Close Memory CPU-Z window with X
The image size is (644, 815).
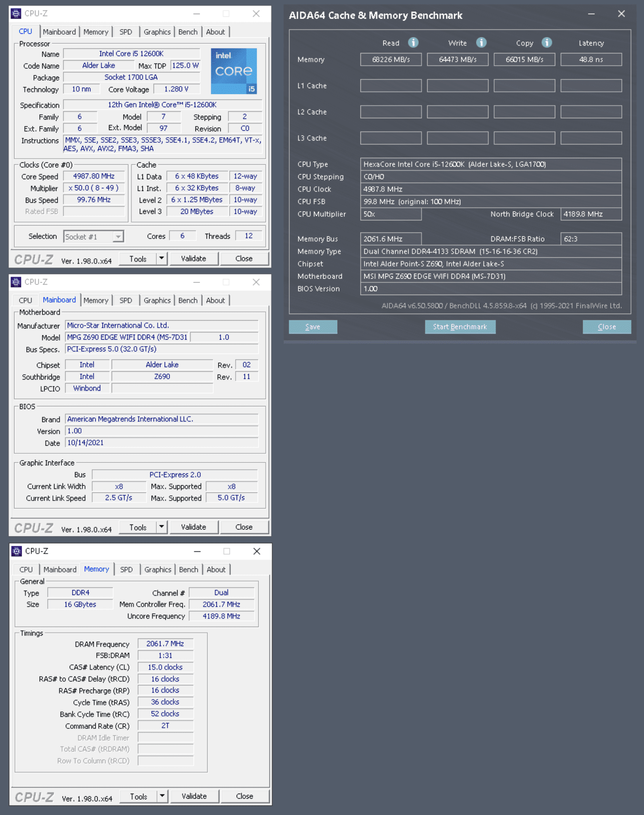(x=257, y=551)
